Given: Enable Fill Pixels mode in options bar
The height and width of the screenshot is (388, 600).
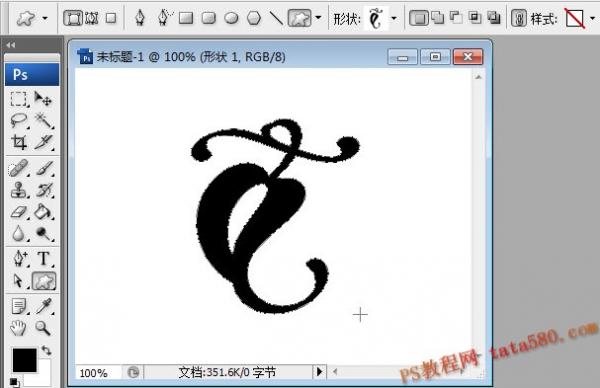Looking at the screenshot, I should coord(111,18).
